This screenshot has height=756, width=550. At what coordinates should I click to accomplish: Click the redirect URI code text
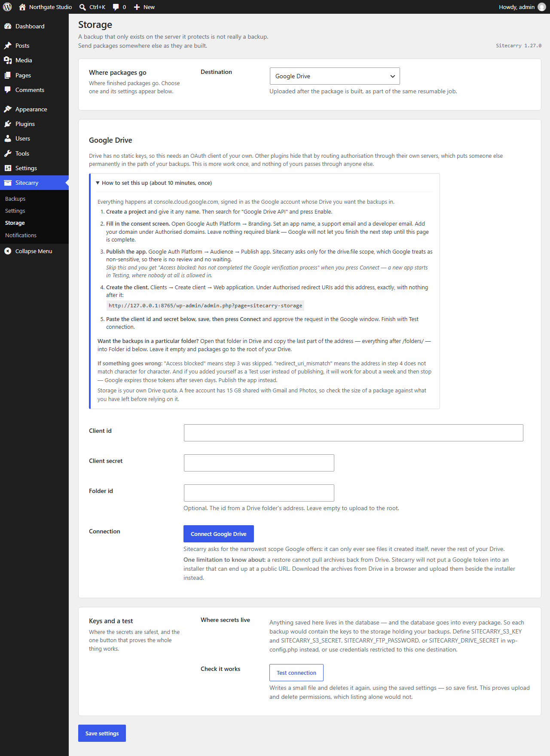coord(205,306)
